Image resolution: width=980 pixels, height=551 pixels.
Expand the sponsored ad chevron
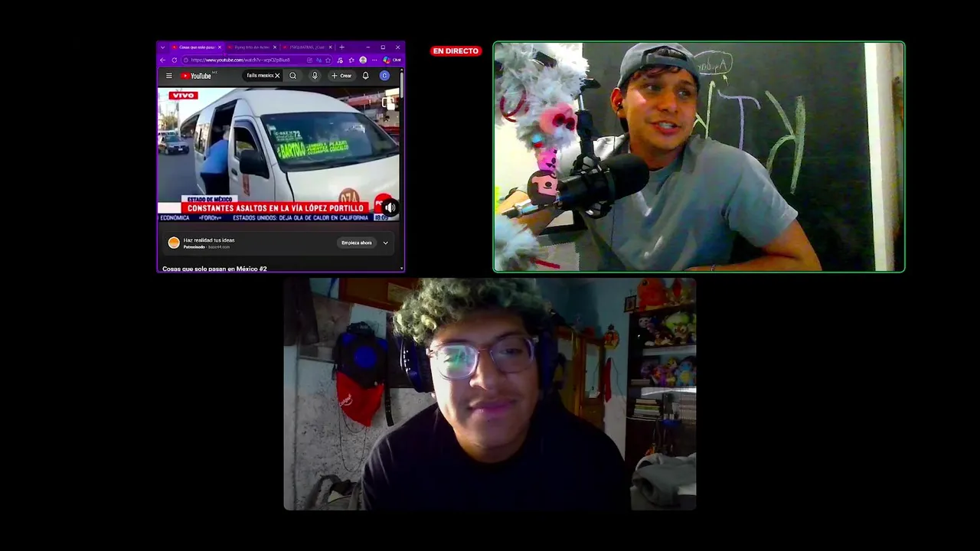pyautogui.click(x=385, y=243)
